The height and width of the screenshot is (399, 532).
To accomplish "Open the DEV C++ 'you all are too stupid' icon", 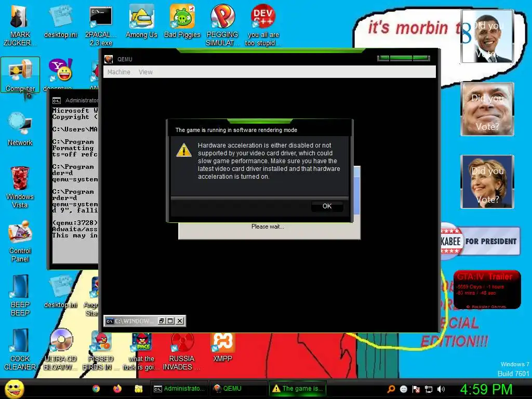I will [263, 25].
